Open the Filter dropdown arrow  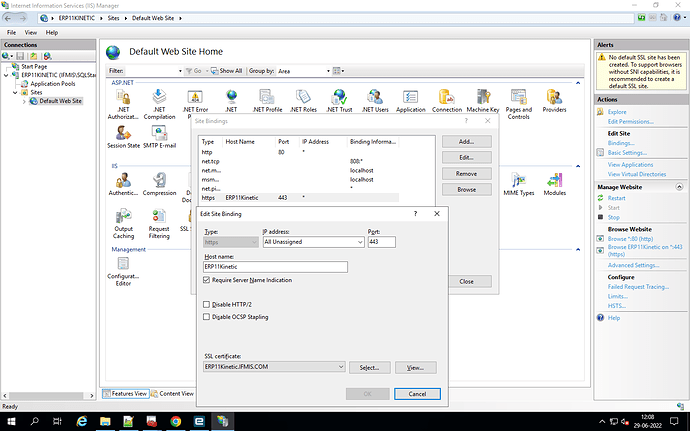tap(180, 71)
